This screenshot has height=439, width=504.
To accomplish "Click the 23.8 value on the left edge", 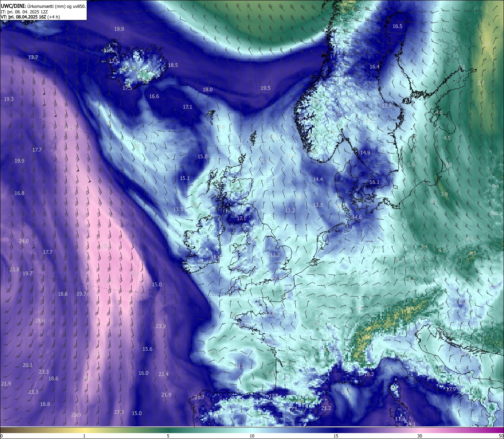I will pos(14,269).
